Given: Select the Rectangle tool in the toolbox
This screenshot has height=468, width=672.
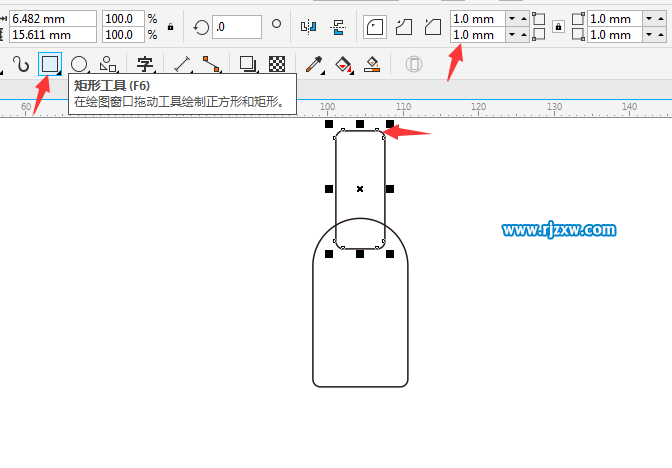Looking at the screenshot, I should (50, 64).
